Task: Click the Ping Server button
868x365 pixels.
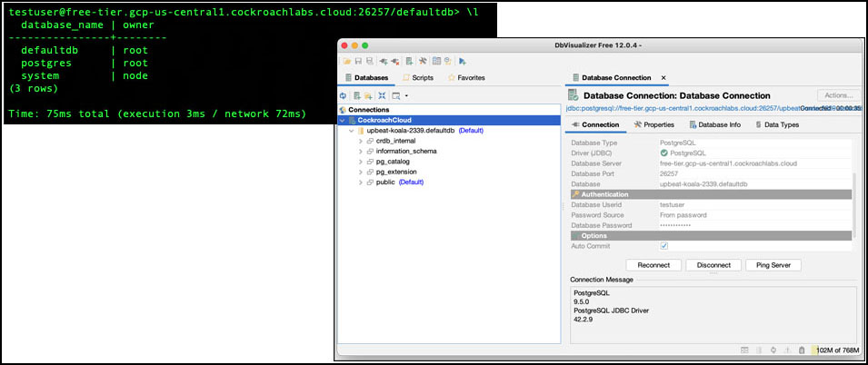Action: (773, 265)
